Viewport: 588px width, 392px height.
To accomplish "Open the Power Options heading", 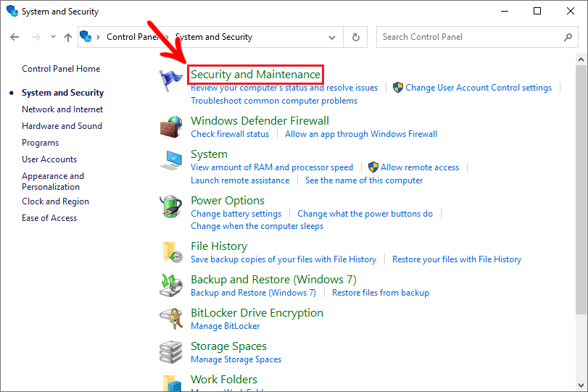I will click(x=228, y=201).
